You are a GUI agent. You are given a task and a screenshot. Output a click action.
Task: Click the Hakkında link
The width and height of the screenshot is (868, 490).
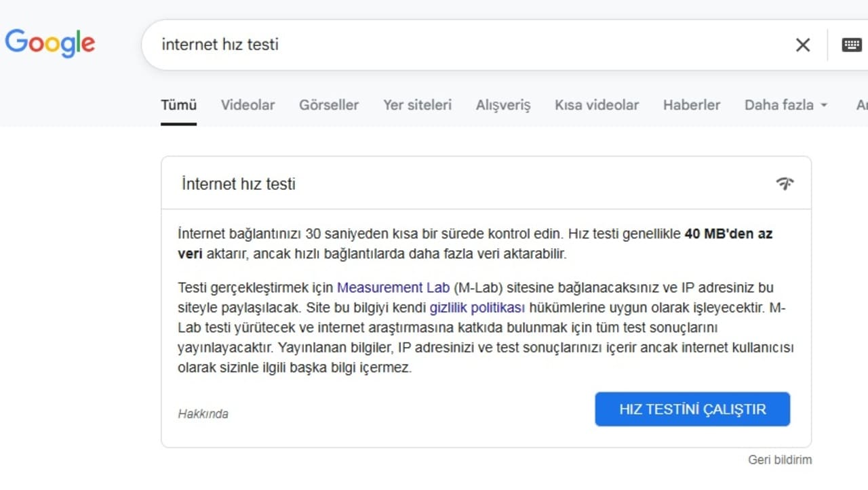click(x=203, y=413)
